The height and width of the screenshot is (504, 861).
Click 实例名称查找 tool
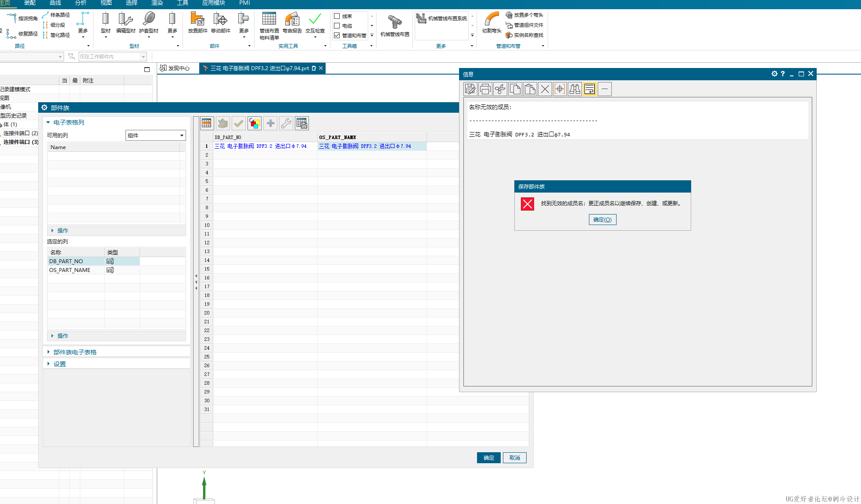click(524, 35)
